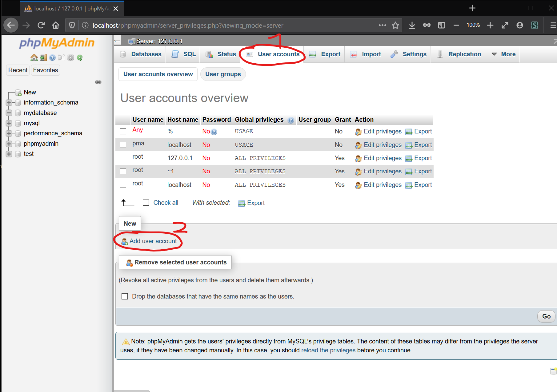Check the box for the pma user row
557x392 pixels.
point(123,145)
